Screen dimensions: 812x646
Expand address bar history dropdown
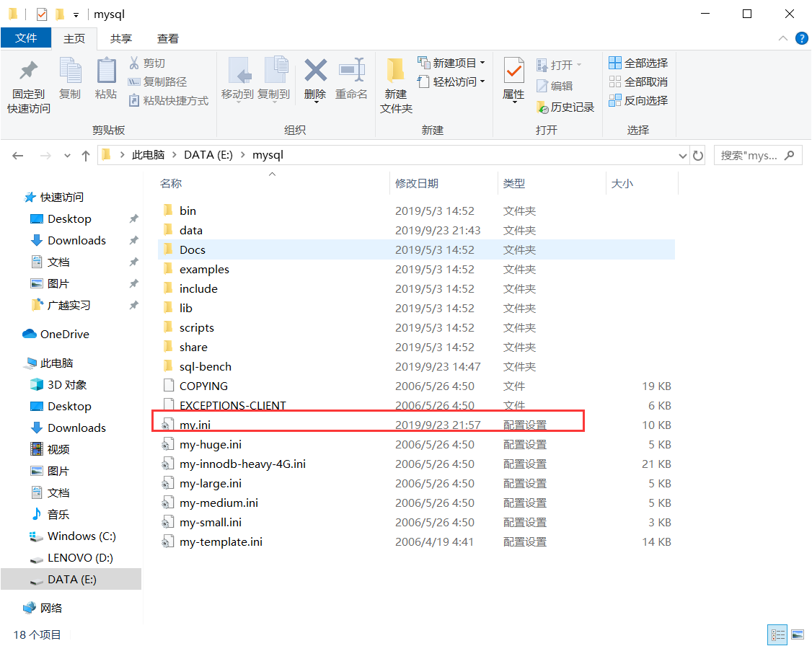point(682,155)
